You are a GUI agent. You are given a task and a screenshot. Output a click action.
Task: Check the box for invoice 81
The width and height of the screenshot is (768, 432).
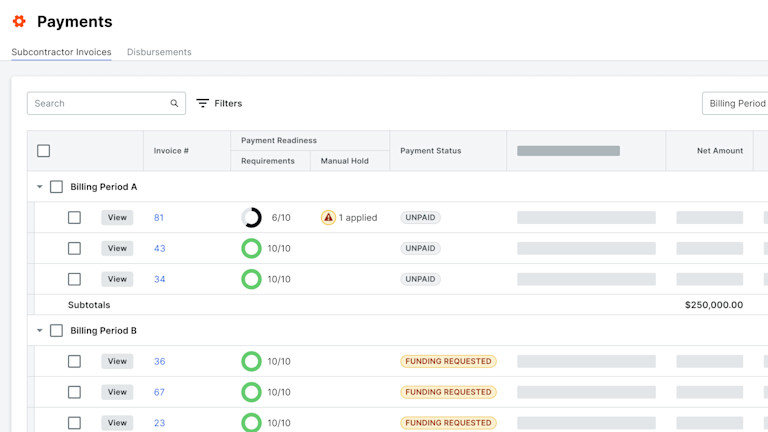[x=74, y=217]
